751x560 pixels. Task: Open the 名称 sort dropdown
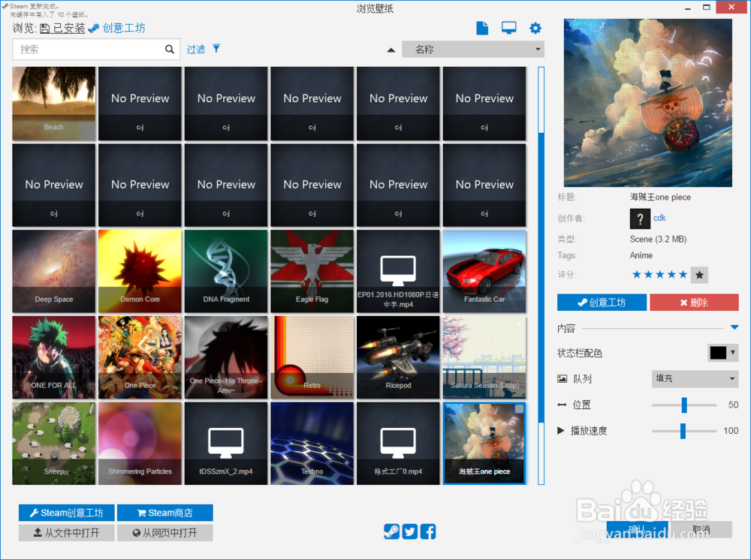coord(472,50)
